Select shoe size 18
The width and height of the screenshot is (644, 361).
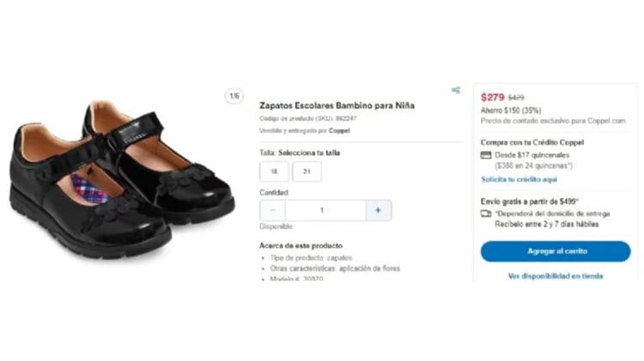coord(273,172)
